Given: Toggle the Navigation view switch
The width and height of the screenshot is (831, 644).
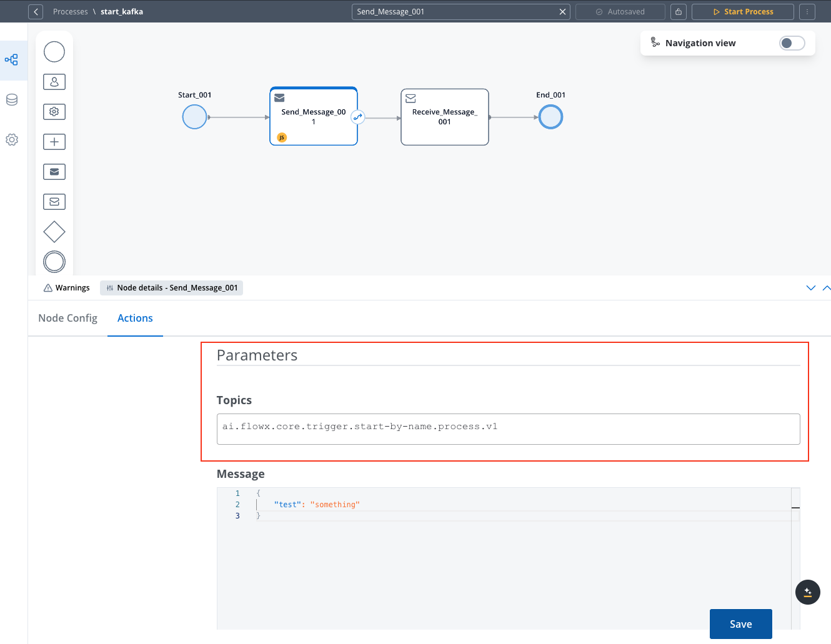Looking at the screenshot, I should (x=792, y=43).
